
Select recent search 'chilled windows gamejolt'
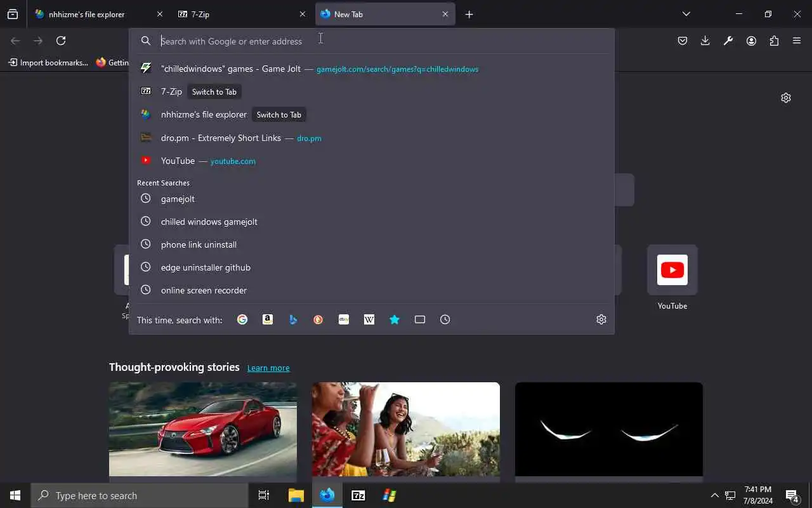[372, 222]
